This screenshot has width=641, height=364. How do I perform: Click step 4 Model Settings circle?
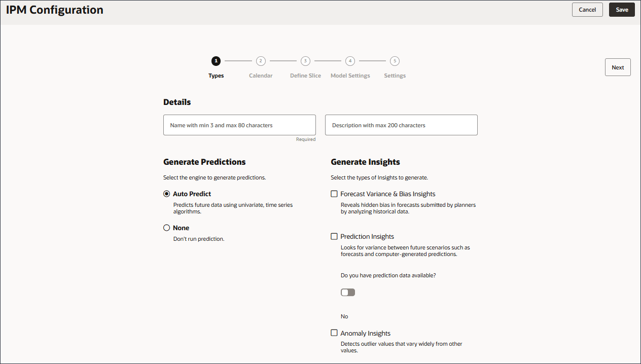(x=350, y=61)
